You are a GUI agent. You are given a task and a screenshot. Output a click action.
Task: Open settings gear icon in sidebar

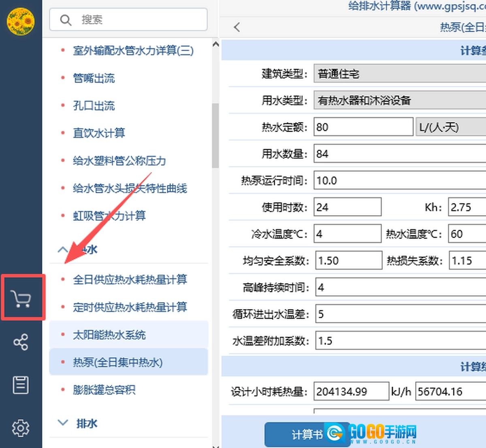click(21, 428)
